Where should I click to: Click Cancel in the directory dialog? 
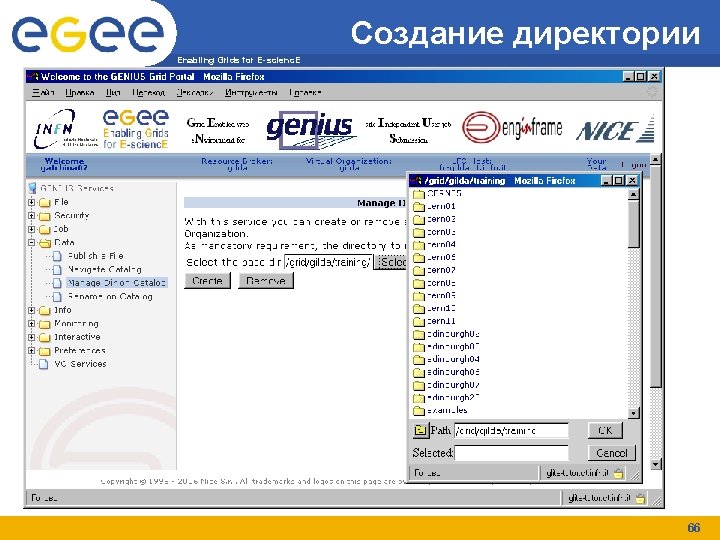(x=611, y=453)
